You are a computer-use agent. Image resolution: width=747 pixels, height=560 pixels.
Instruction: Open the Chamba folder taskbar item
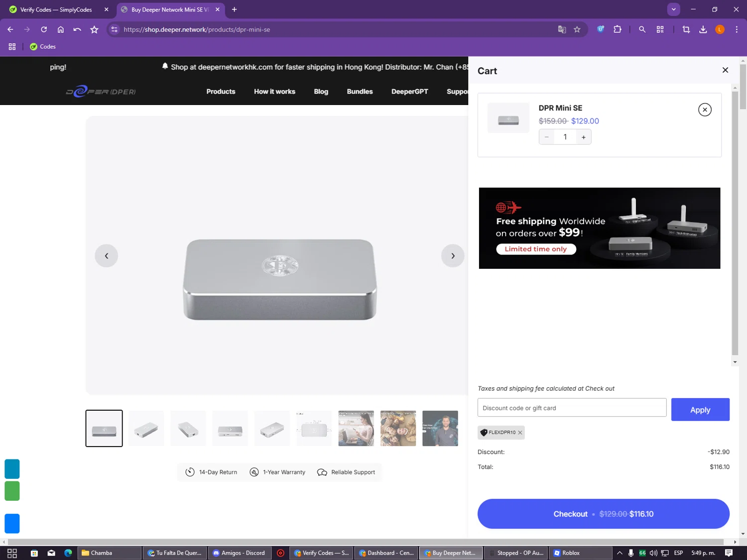click(110, 553)
